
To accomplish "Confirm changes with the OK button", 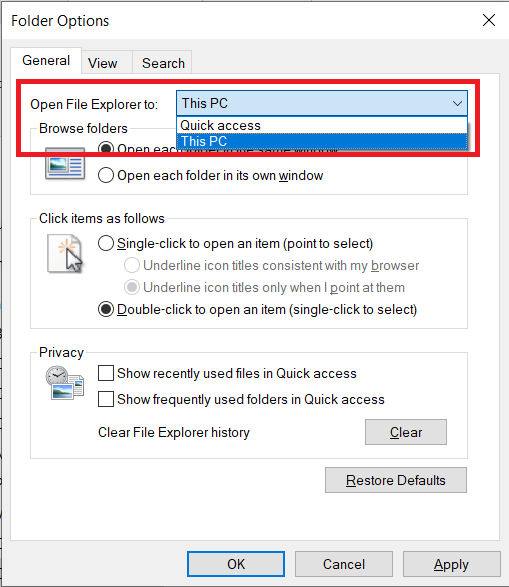I will pyautogui.click(x=236, y=564).
